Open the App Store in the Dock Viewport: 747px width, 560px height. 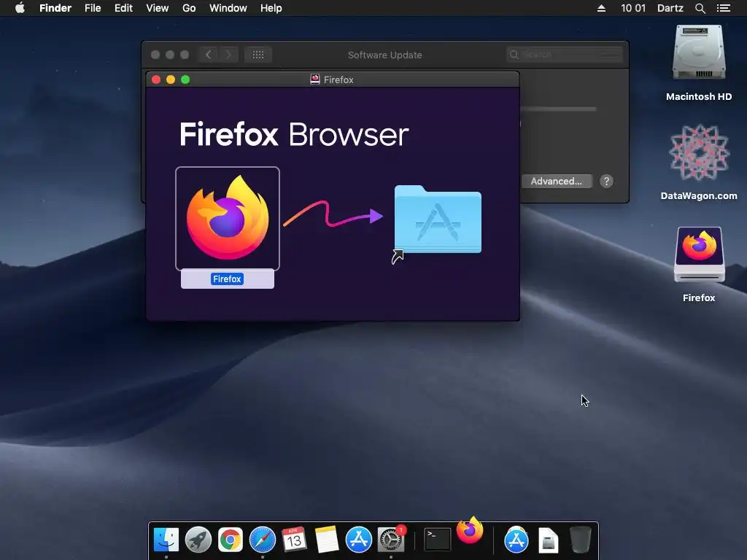pyautogui.click(x=358, y=540)
